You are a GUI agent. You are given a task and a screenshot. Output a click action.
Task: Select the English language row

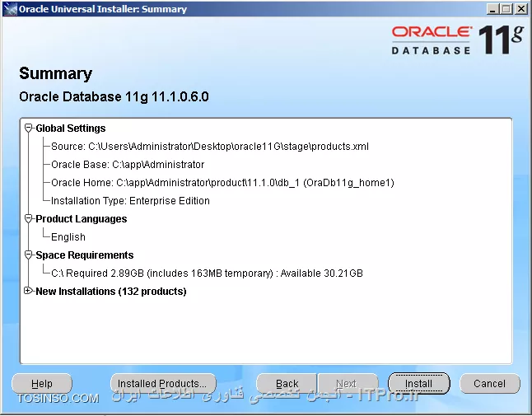(x=68, y=237)
